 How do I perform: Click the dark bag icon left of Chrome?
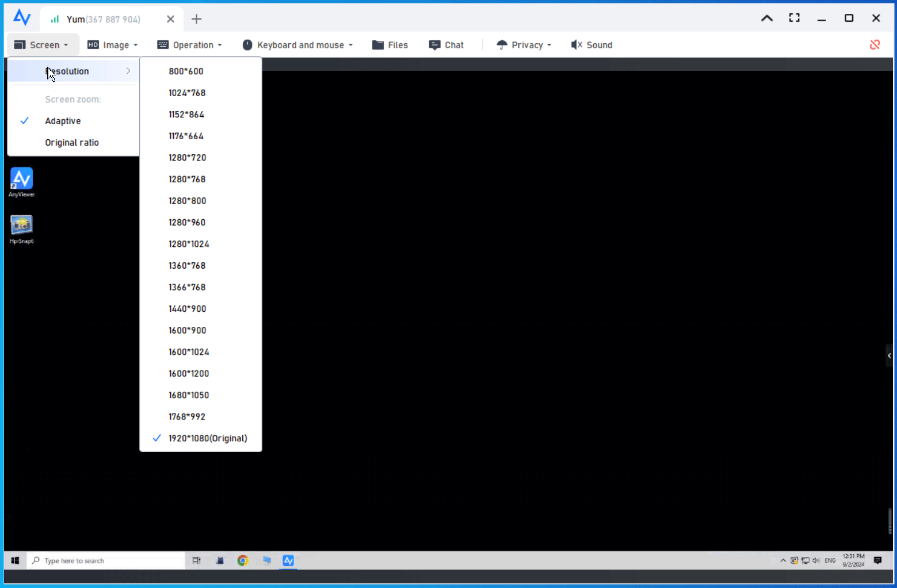(x=220, y=560)
